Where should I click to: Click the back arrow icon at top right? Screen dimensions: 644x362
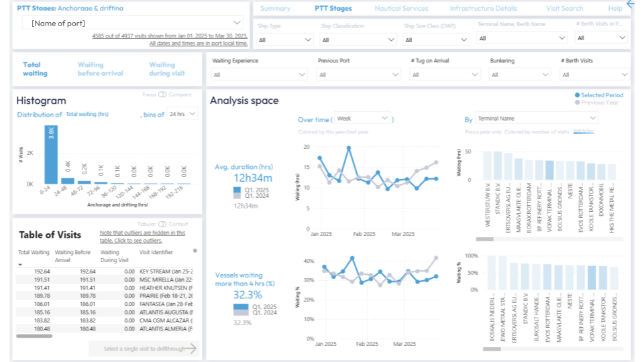click(630, 4)
